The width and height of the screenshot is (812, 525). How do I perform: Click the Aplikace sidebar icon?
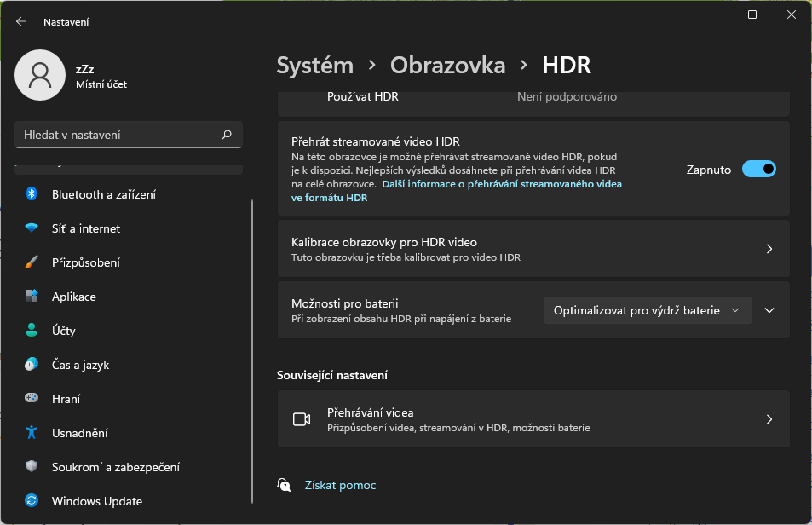(32, 297)
